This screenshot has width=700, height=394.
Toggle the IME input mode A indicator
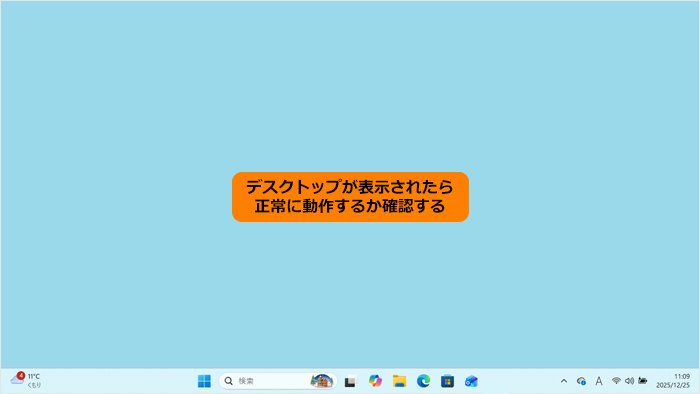(599, 381)
